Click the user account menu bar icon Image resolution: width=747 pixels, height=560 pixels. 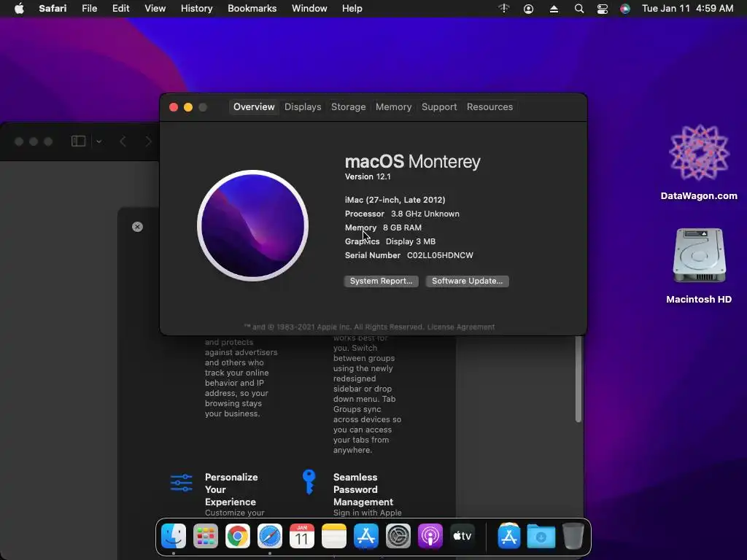click(x=528, y=9)
